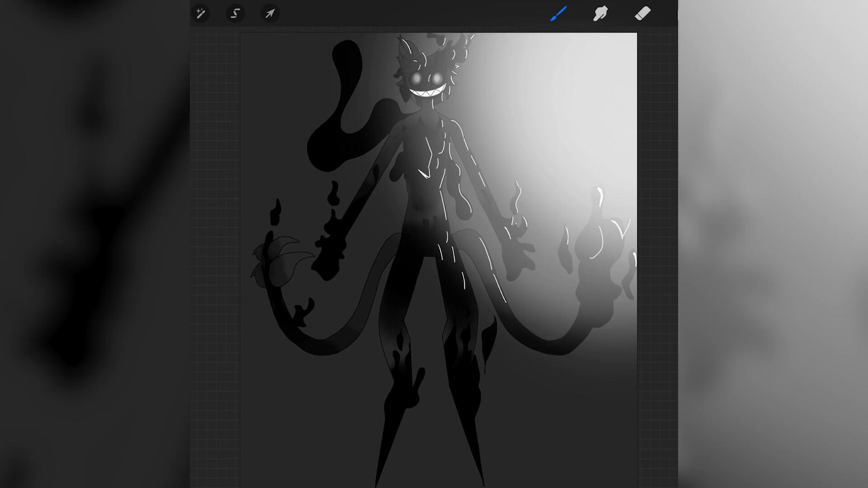Choose the Smudge finger tool
The height and width of the screenshot is (488, 868).
(x=600, y=14)
